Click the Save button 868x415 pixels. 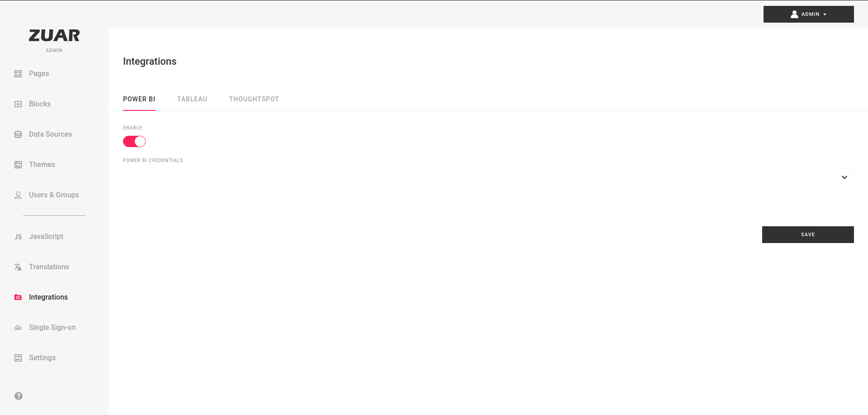coord(808,234)
